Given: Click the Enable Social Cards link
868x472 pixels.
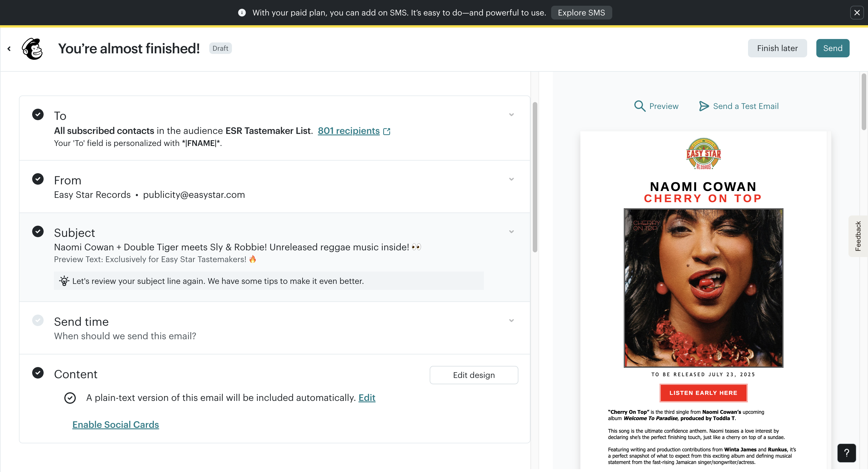Looking at the screenshot, I should (x=116, y=424).
